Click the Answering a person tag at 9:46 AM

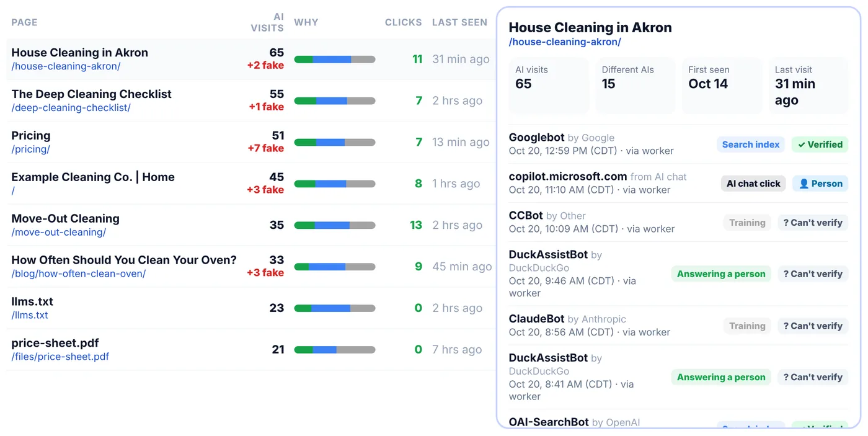721,274
